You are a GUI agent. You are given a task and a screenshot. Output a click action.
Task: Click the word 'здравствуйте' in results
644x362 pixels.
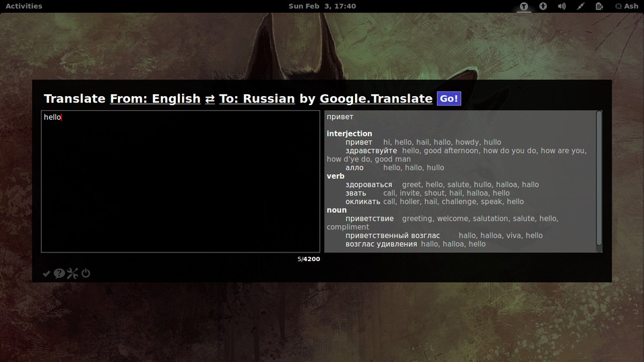point(371,151)
